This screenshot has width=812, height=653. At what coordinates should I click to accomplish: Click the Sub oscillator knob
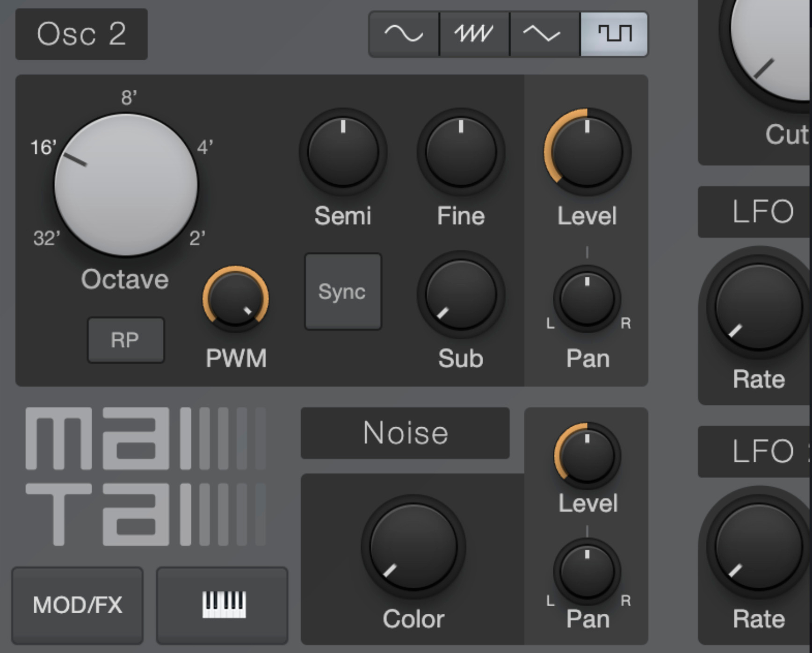[x=461, y=294]
